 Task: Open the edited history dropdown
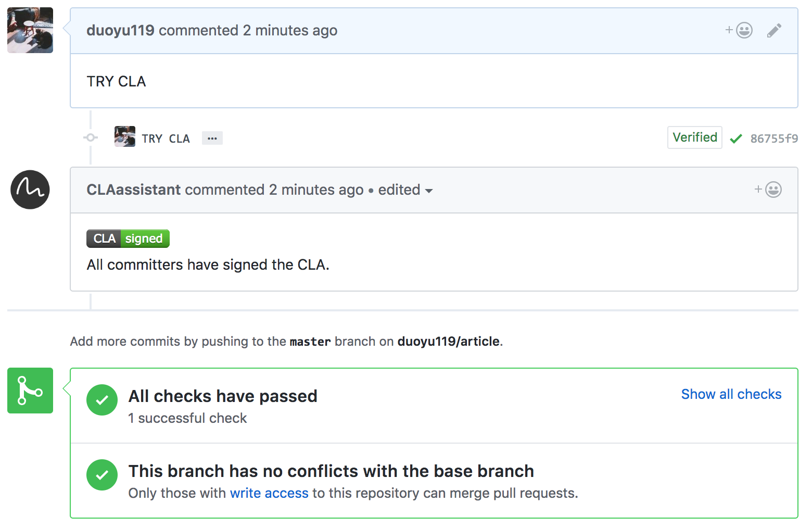coord(405,190)
